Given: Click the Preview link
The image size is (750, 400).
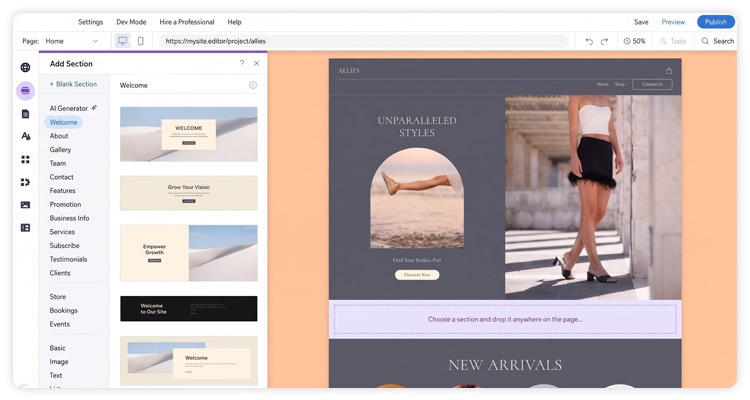Looking at the screenshot, I should tap(673, 22).
